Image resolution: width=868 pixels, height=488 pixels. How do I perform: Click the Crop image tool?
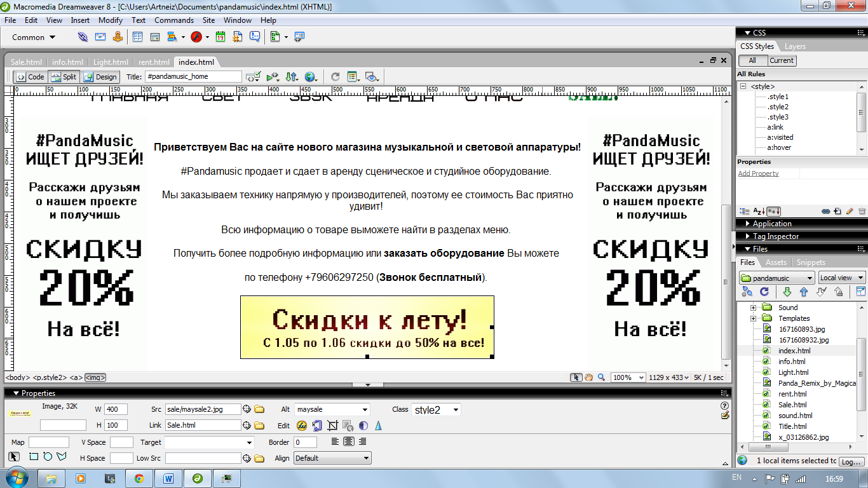pyautogui.click(x=333, y=426)
